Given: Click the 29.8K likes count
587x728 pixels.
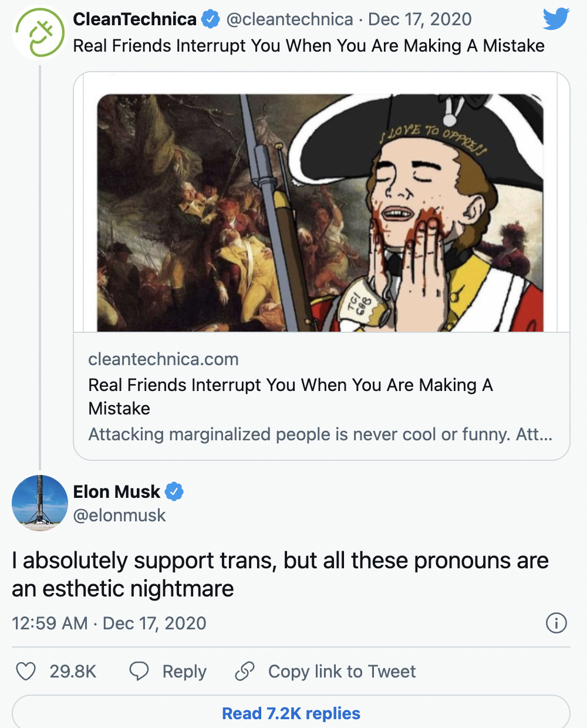Looking at the screenshot, I should 73,671.
